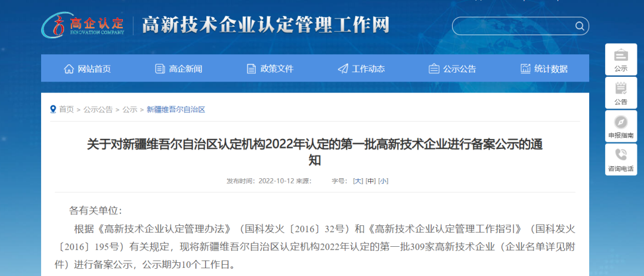The image size is (644, 276).
Task: Click the chart icon beside 统计数据
Action: click(525, 69)
